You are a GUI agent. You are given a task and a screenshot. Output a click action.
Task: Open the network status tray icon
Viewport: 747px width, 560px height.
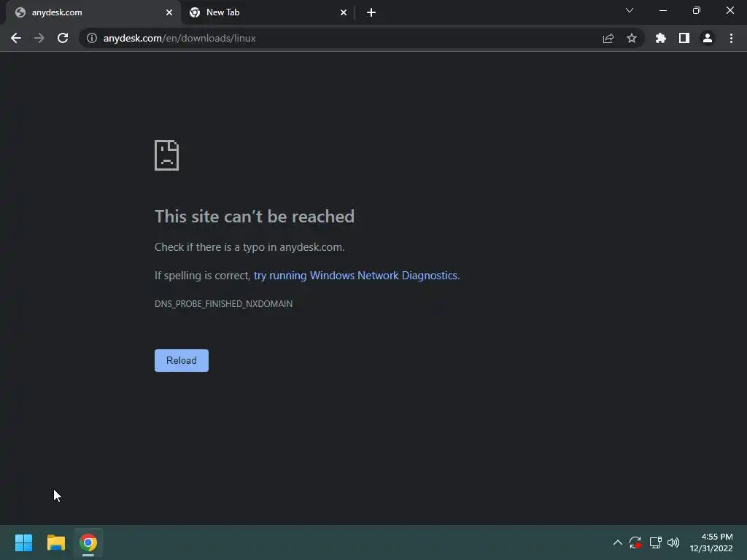click(x=656, y=542)
